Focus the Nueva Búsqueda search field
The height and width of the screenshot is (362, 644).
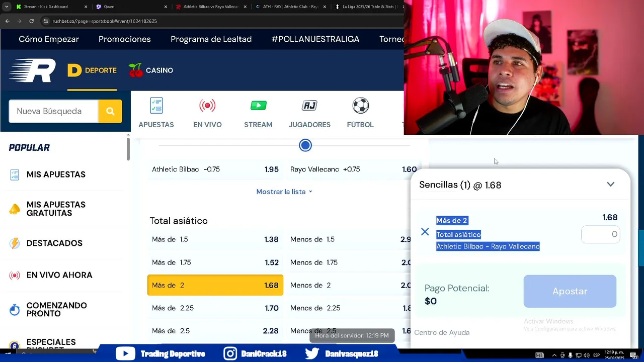53,111
